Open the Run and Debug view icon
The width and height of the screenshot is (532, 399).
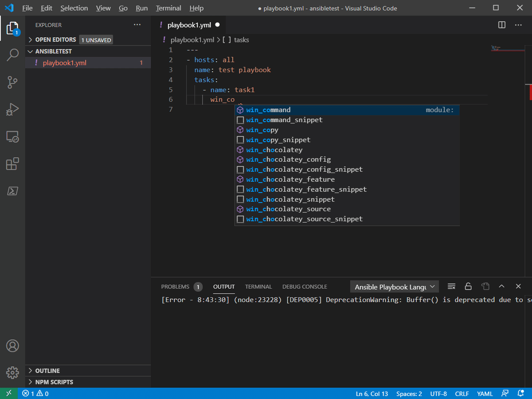[12, 109]
